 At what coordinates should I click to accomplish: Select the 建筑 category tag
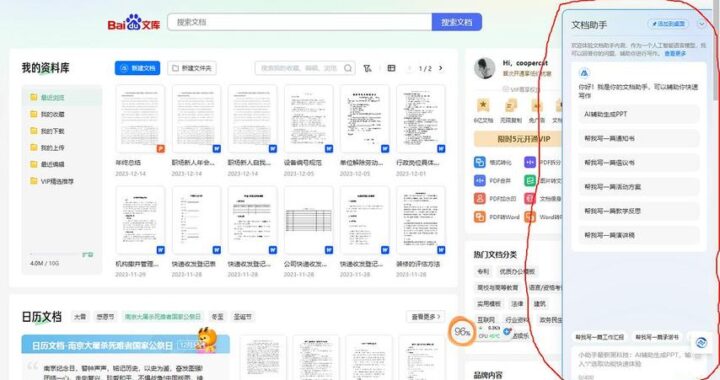pos(540,304)
